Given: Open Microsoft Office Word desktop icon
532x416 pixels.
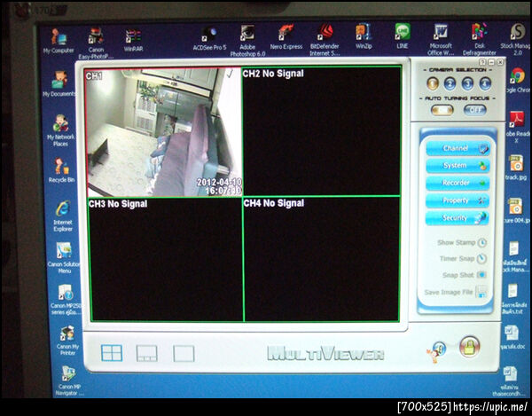Looking at the screenshot, I should 441,39.
